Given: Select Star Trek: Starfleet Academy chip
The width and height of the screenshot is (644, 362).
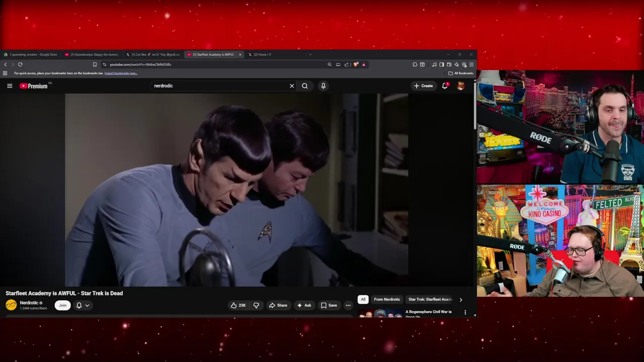Looking at the screenshot, I should (x=430, y=300).
